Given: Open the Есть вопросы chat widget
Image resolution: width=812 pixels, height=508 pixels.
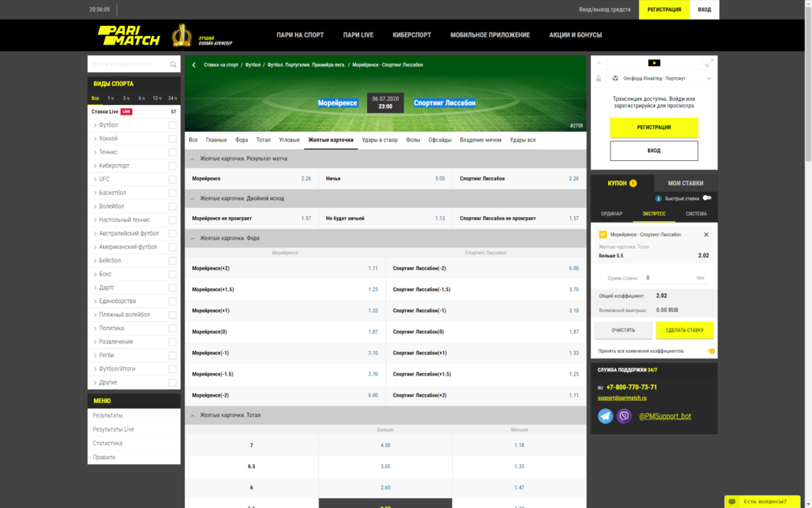Looking at the screenshot, I should 762,501.
